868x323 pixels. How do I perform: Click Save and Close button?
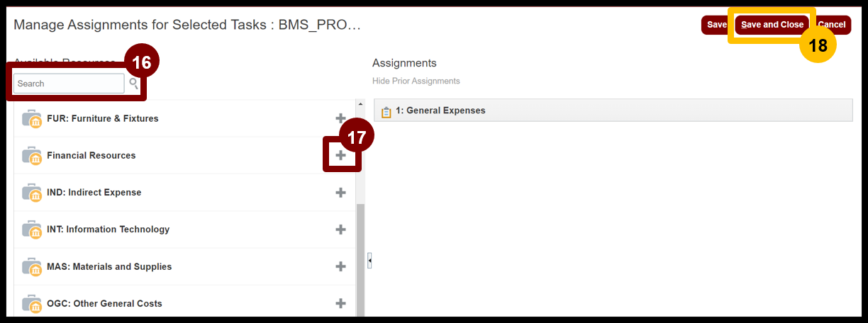click(772, 25)
